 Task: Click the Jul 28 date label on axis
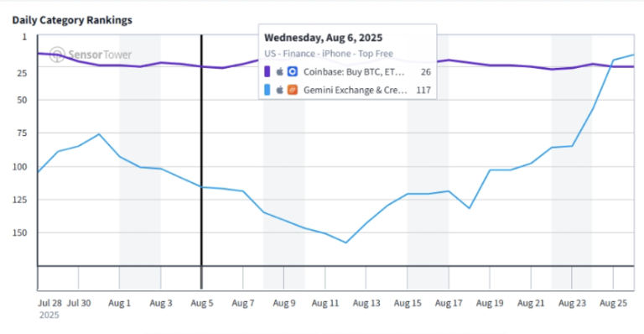pos(49,303)
